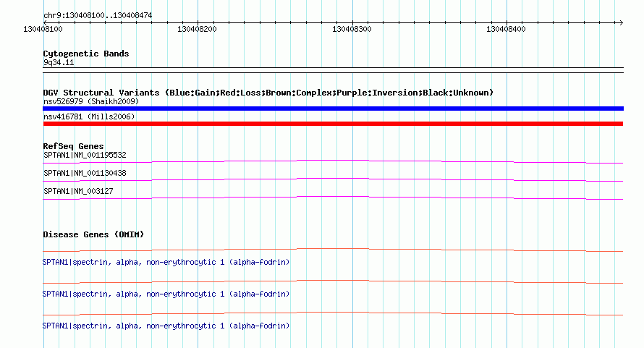Click the nsv526979 (Shaikh2009) variant label

(91, 101)
